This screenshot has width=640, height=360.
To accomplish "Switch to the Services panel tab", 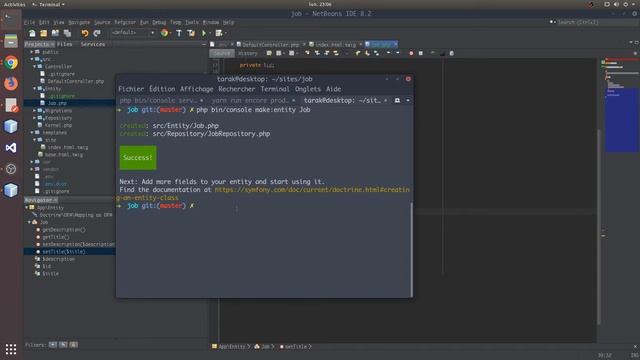I will tap(93, 44).
